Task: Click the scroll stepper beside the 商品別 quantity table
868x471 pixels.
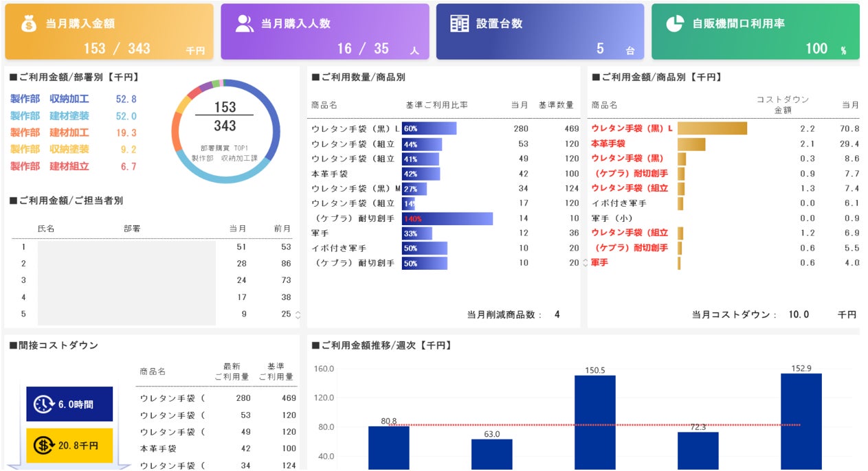Action: coord(585,262)
